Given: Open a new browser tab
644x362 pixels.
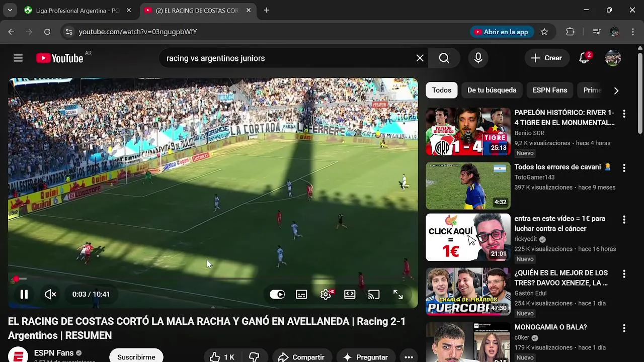Looking at the screenshot, I should click(x=267, y=10).
